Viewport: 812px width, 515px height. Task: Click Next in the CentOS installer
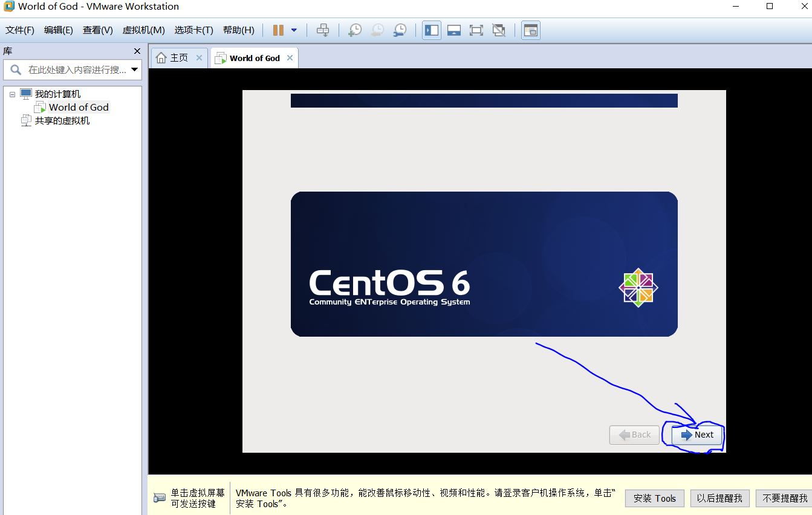(x=697, y=435)
